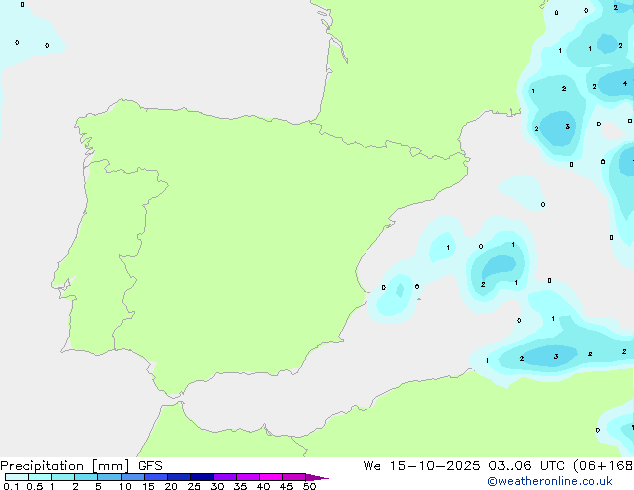Viewport: 634px width, 490px height.
Task: Click the '(06+168' forecast run text
Action: click(x=602, y=466)
